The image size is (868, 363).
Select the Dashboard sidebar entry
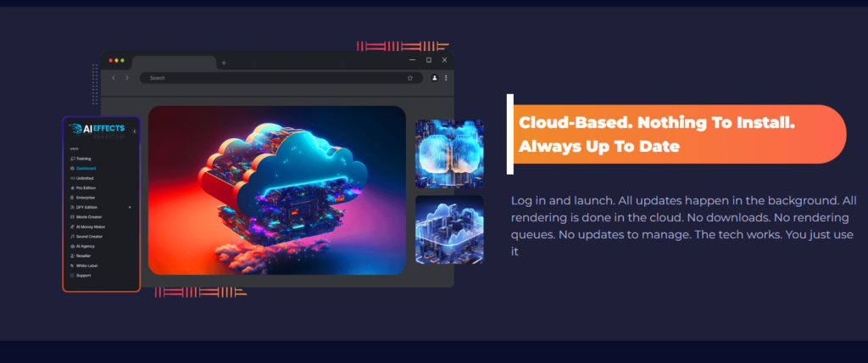[x=83, y=168]
